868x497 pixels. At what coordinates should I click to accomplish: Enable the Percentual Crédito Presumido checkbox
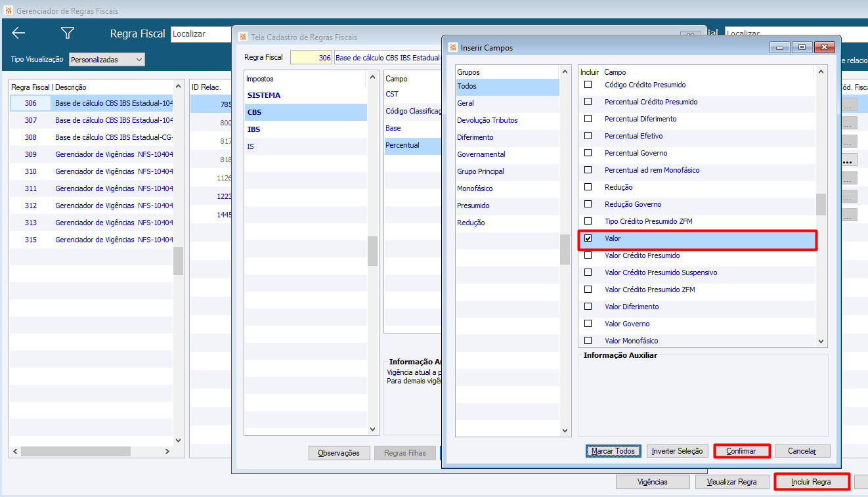(588, 102)
